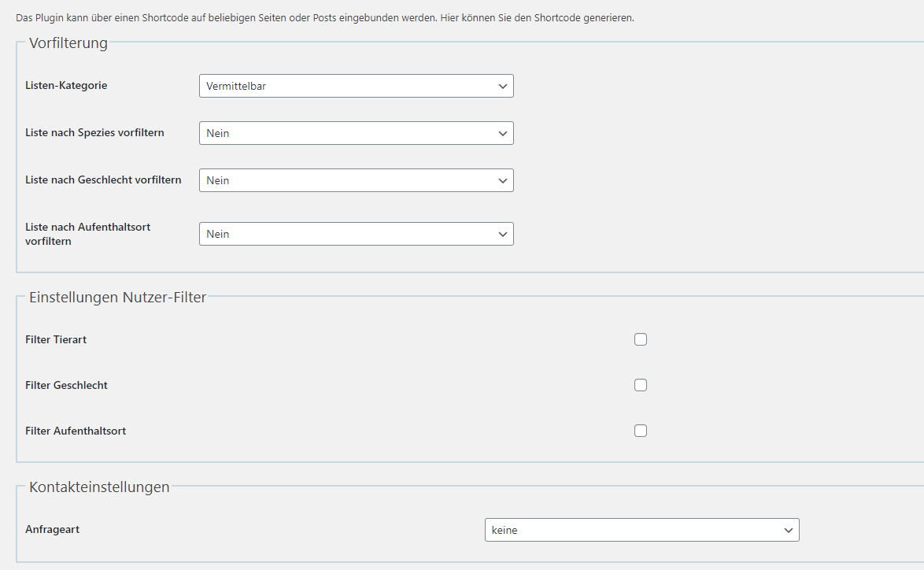Click the Liste nach Geschlecht vorfiltern label
Image resolution: width=924 pixels, height=570 pixels.
tap(103, 180)
